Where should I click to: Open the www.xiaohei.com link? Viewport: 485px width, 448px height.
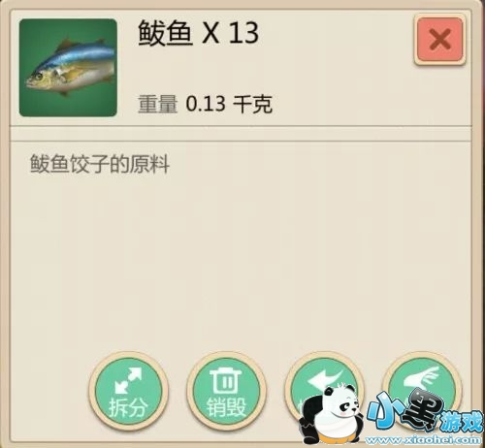click(x=423, y=439)
